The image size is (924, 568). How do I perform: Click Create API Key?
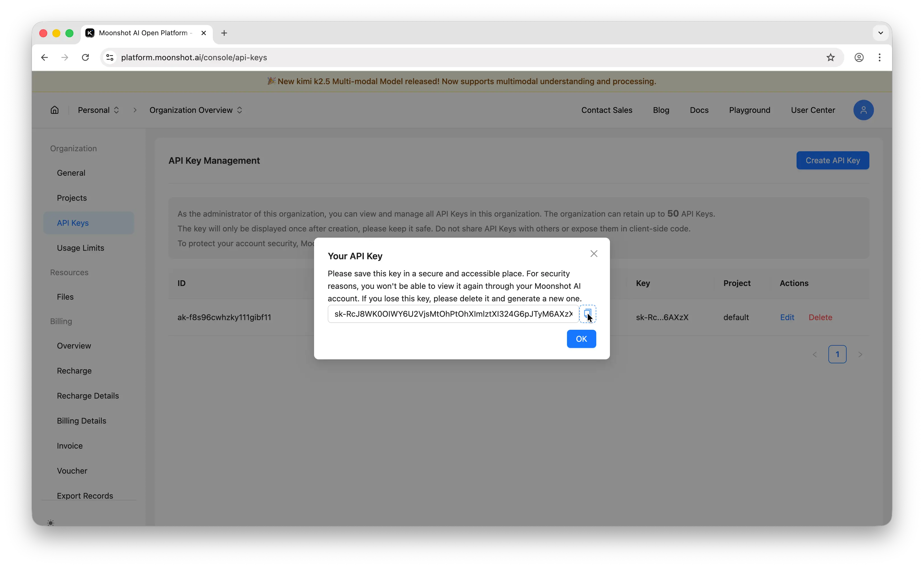832,160
